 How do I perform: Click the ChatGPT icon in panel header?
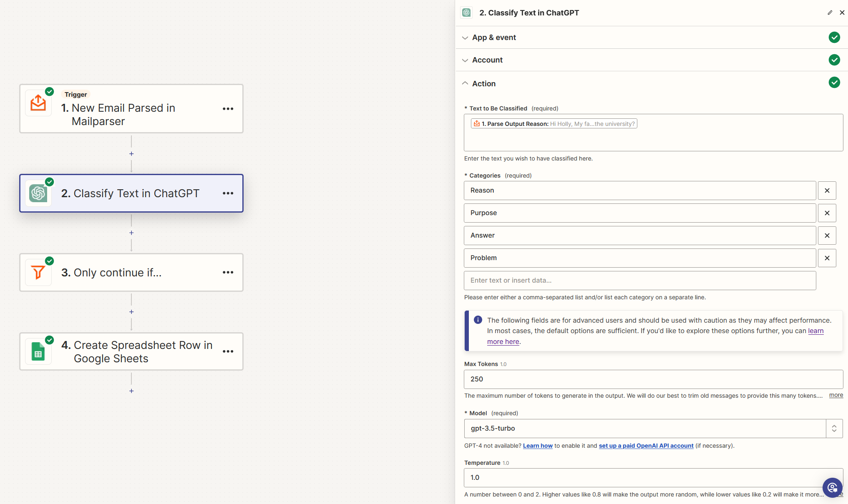click(x=466, y=13)
